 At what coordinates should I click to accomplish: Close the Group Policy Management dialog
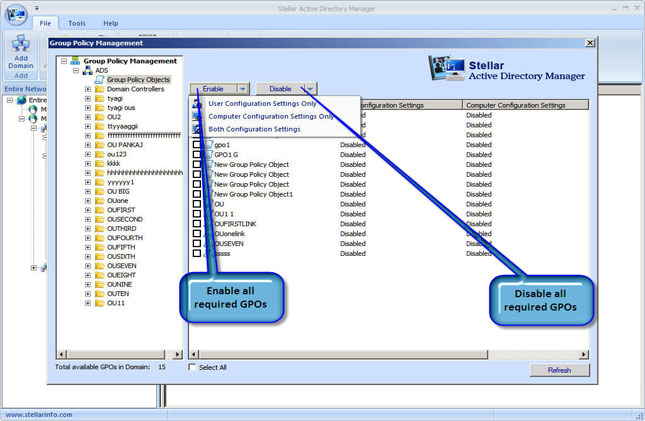[x=590, y=43]
